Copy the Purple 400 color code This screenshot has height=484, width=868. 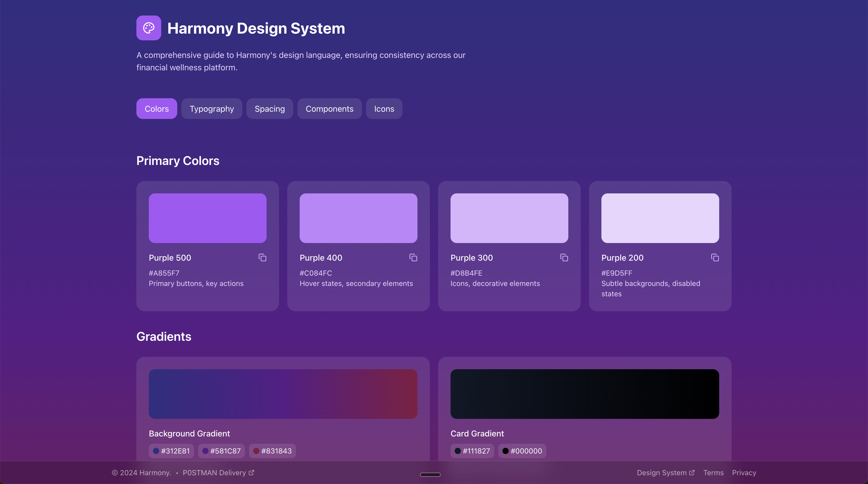click(x=413, y=258)
